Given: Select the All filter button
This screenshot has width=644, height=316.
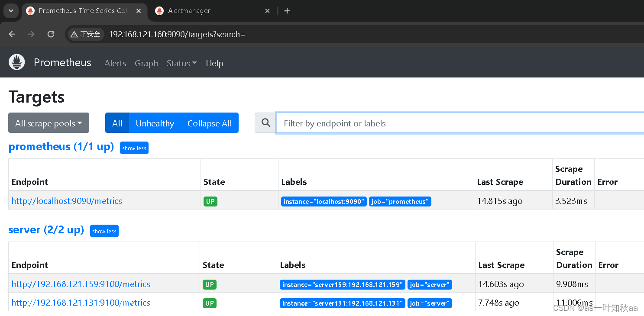Looking at the screenshot, I should tap(117, 123).
